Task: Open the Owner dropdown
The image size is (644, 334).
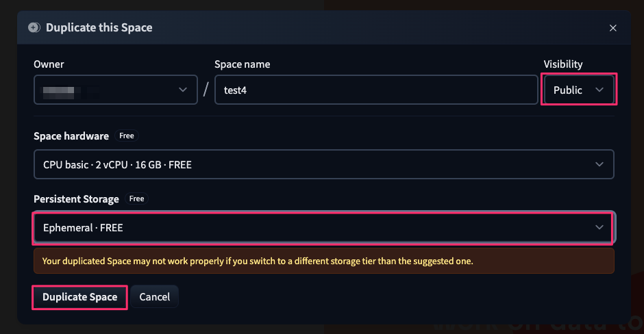Action: pyautogui.click(x=115, y=90)
